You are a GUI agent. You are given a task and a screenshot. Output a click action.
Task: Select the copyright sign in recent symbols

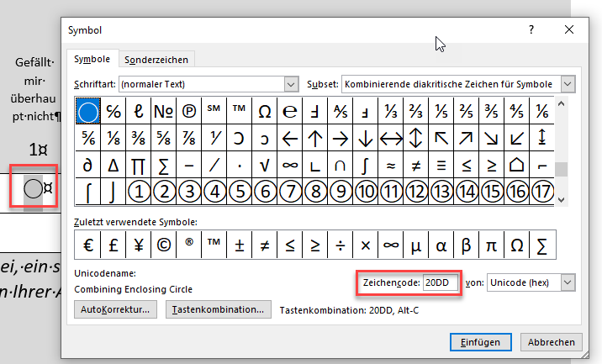pos(164,245)
